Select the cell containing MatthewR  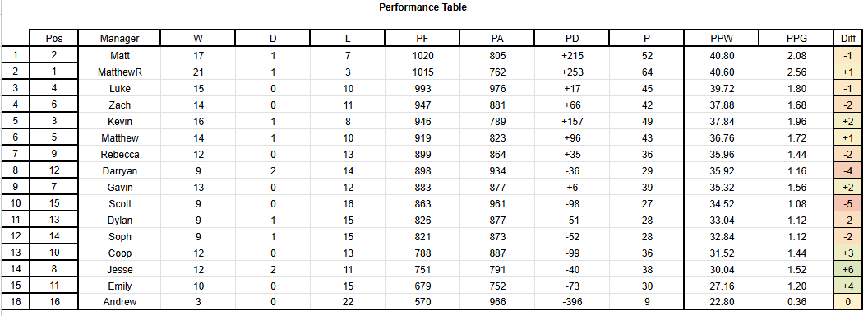[119, 72]
